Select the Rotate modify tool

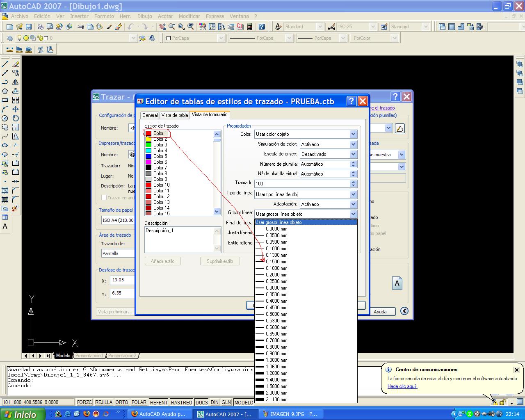pos(16,118)
